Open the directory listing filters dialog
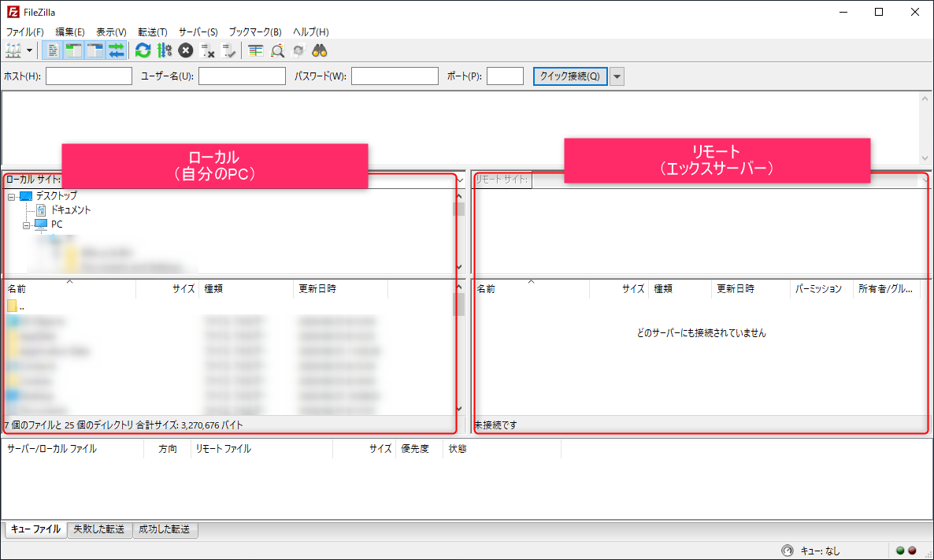Image resolution: width=934 pixels, height=560 pixels. (255, 50)
